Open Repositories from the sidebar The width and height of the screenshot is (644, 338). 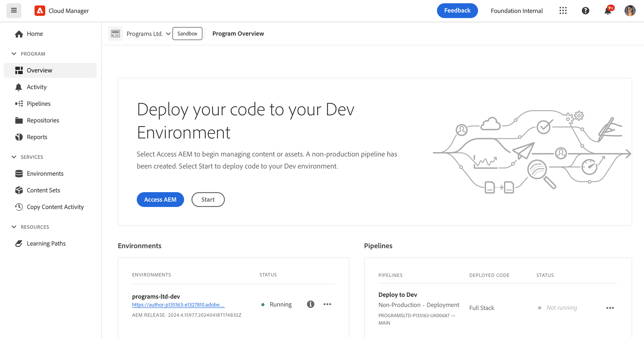click(x=43, y=120)
